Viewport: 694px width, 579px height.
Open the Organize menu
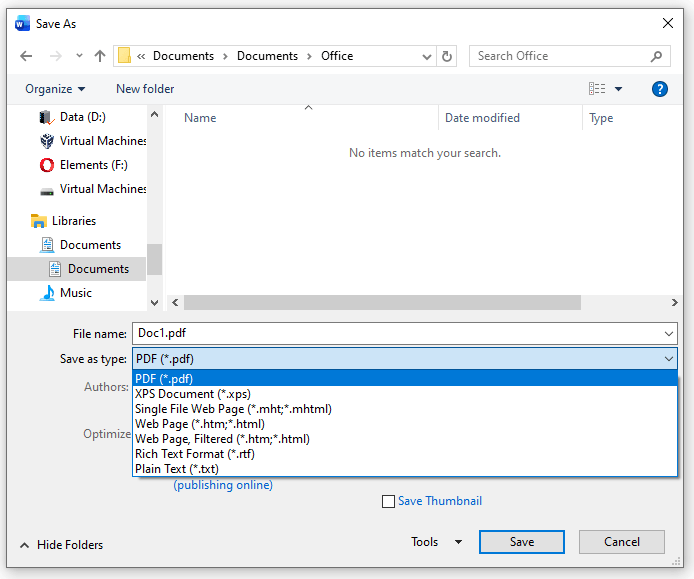pyautogui.click(x=55, y=89)
